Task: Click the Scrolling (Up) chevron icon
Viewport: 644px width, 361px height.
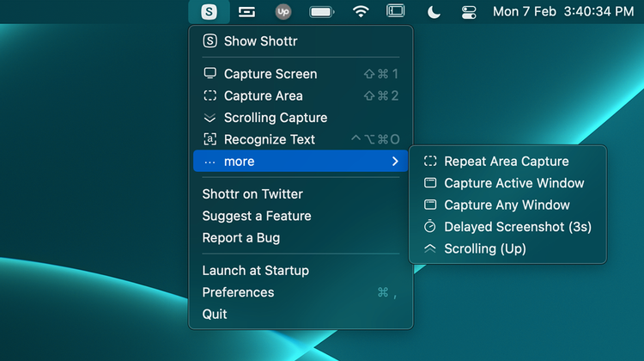Action: click(430, 248)
